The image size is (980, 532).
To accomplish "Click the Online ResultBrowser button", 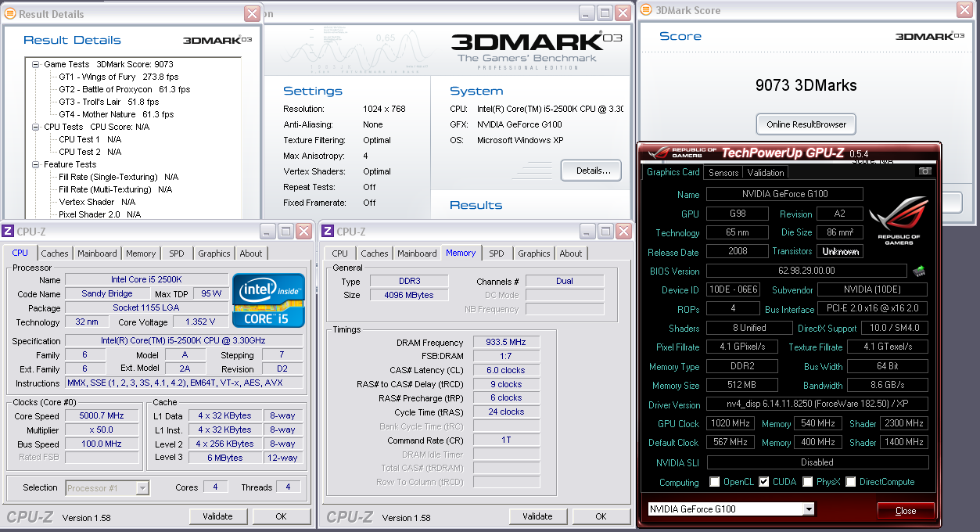I will (x=806, y=124).
